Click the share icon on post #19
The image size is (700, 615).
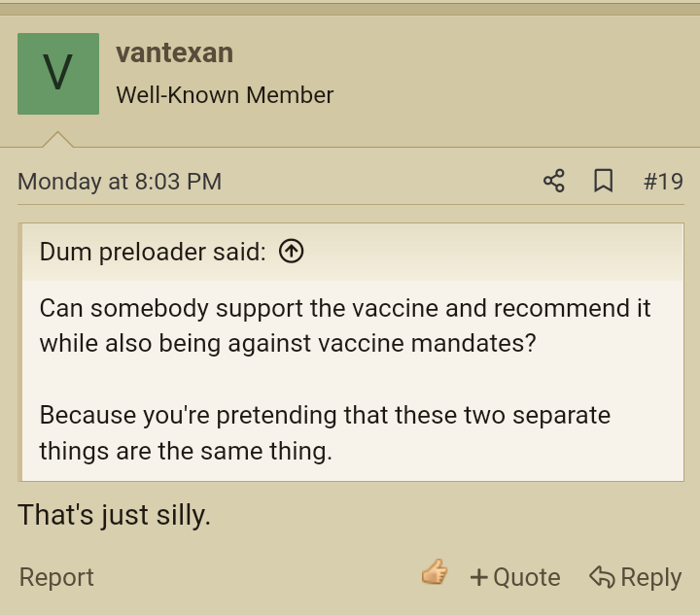(x=554, y=181)
